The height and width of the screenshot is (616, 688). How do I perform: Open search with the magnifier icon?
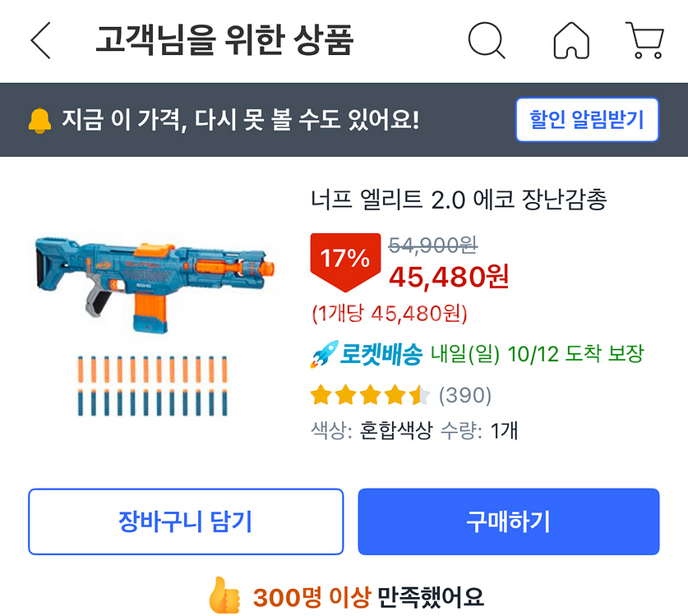[x=486, y=40]
